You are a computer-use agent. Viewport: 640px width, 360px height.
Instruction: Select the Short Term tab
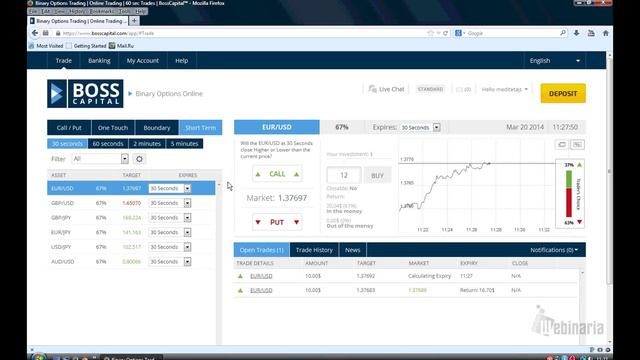[x=200, y=128]
